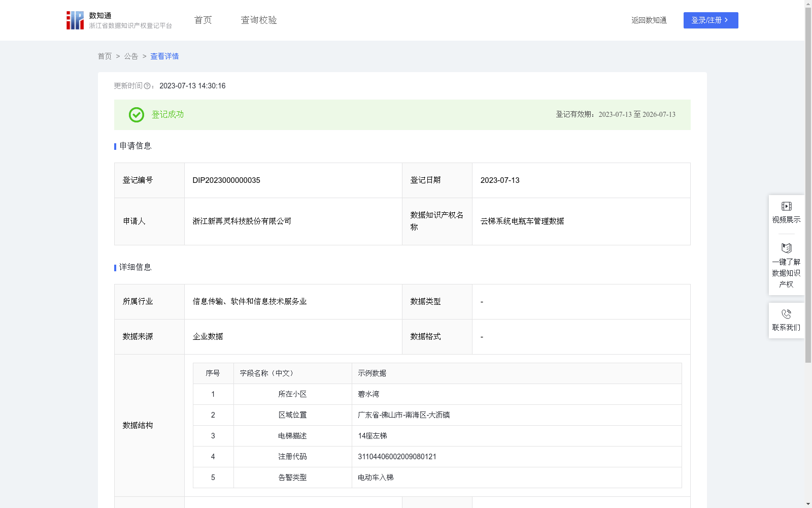
Task: Click the 序号 column header
Action: click(x=213, y=373)
